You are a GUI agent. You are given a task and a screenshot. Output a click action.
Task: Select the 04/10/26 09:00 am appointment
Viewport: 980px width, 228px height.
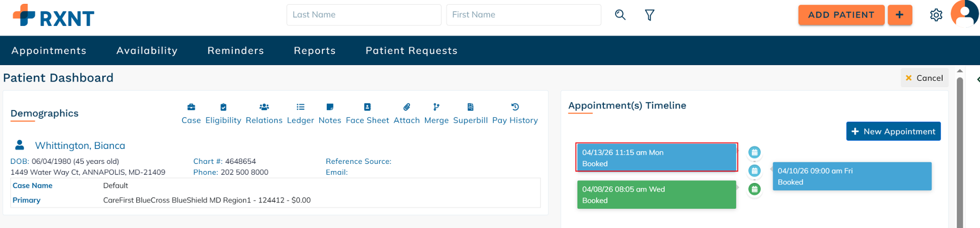coord(852,176)
